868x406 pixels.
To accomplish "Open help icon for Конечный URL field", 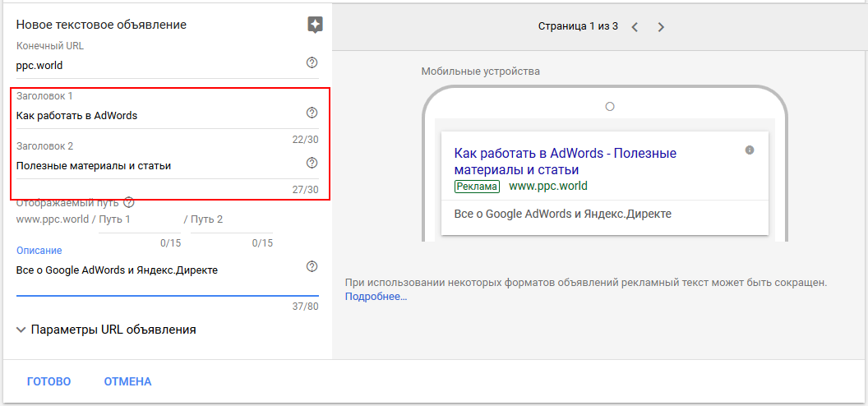I will pyautogui.click(x=312, y=62).
